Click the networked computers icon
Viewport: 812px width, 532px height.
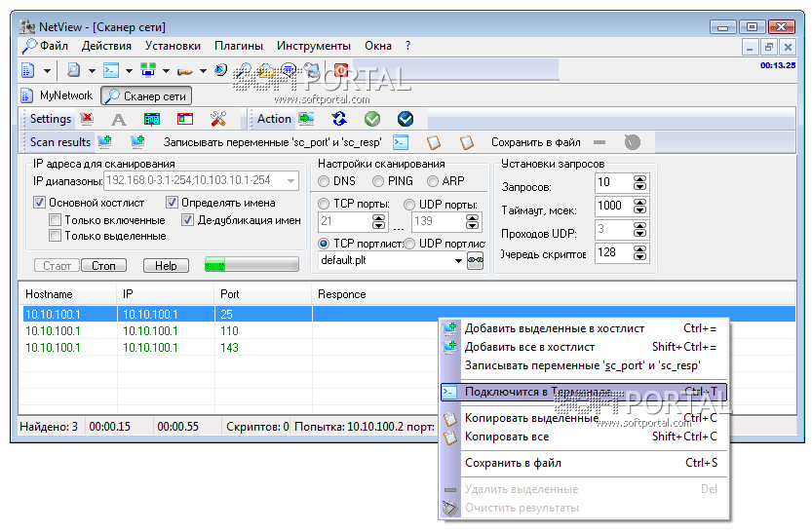click(x=148, y=70)
